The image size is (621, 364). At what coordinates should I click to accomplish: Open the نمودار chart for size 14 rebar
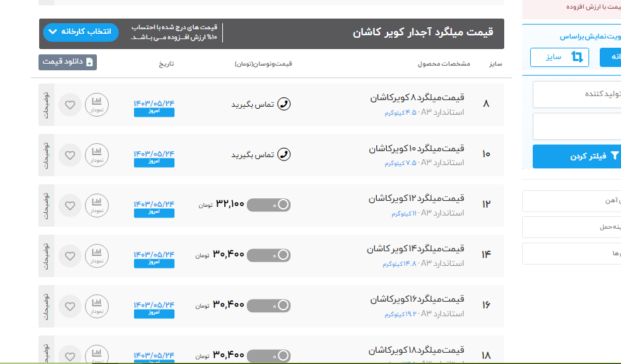point(97,256)
